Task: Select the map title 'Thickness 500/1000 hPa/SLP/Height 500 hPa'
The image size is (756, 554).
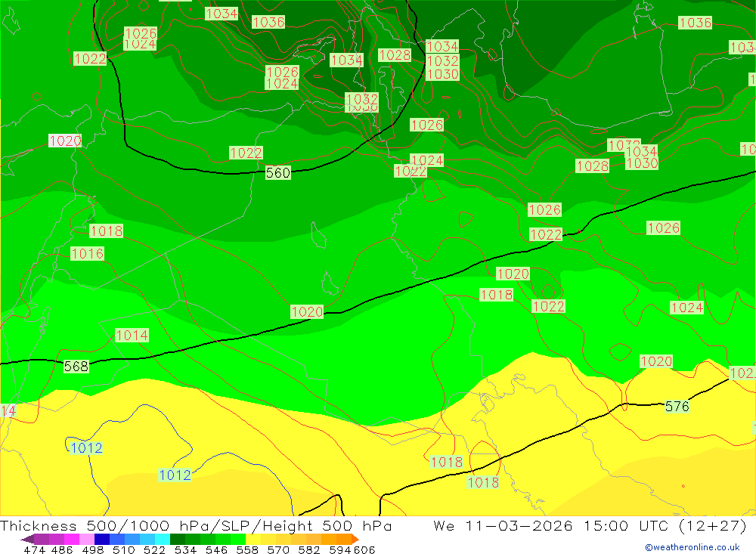Action: (196, 525)
